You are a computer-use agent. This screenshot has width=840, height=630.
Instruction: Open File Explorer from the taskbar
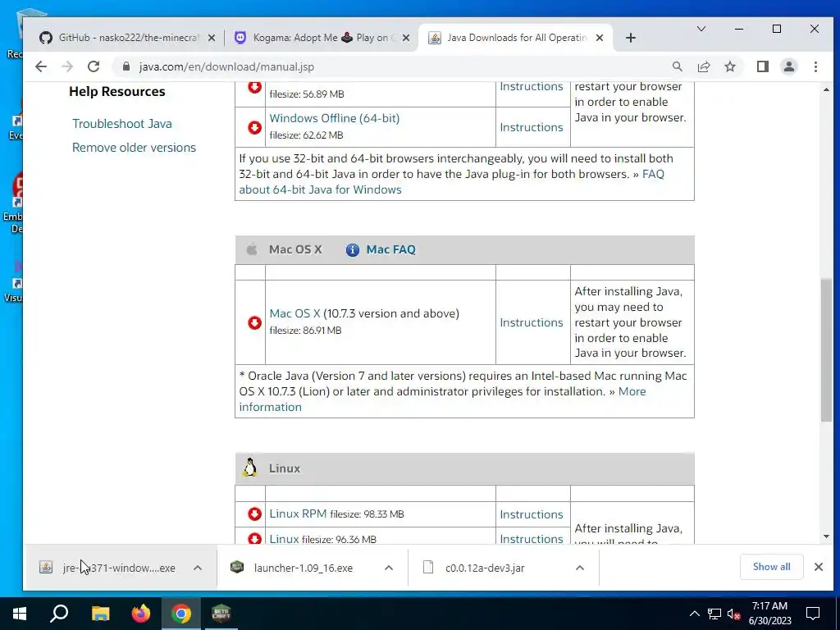click(100, 614)
